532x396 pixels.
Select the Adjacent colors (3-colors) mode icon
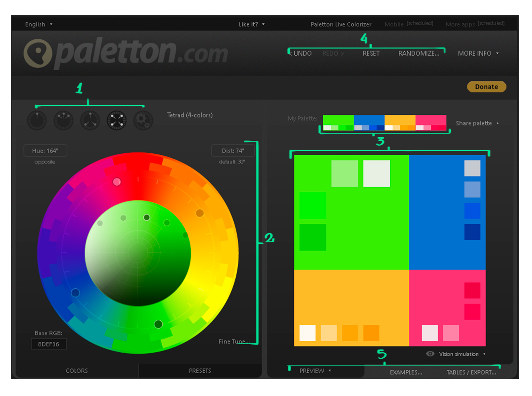pos(63,120)
